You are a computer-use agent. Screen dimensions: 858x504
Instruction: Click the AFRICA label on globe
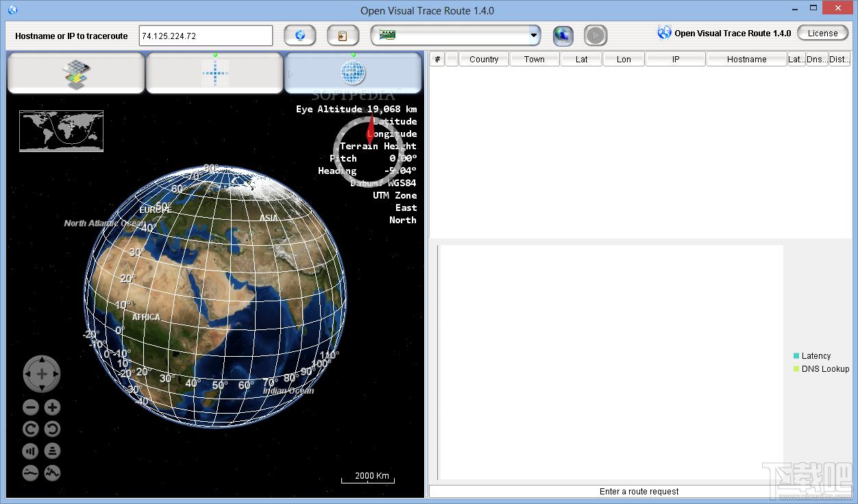pos(146,317)
